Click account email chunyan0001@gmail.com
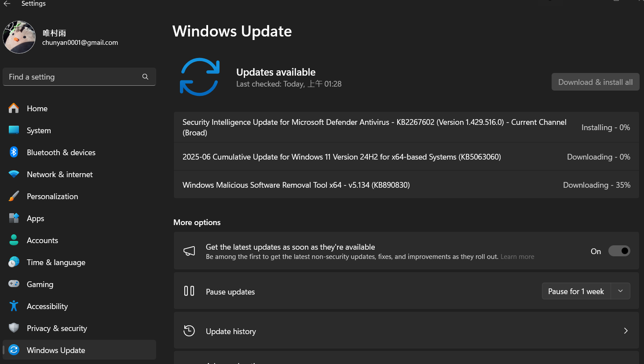The height and width of the screenshot is (364, 644). [x=80, y=43]
